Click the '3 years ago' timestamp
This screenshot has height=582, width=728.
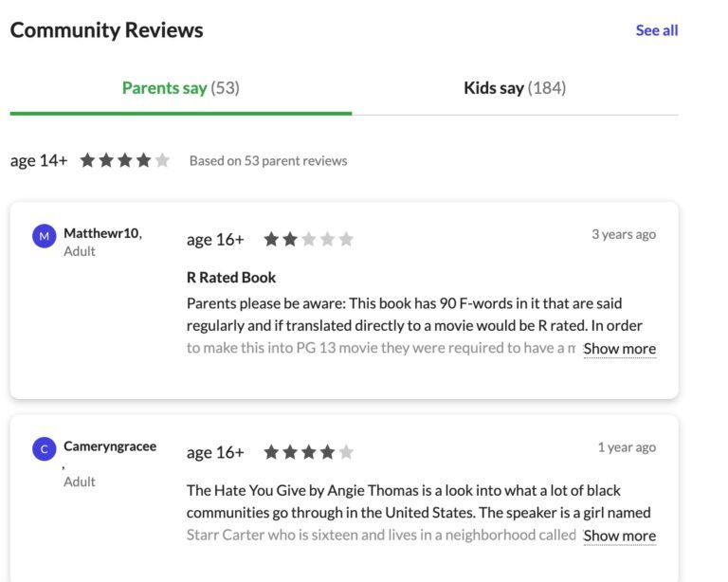click(624, 234)
